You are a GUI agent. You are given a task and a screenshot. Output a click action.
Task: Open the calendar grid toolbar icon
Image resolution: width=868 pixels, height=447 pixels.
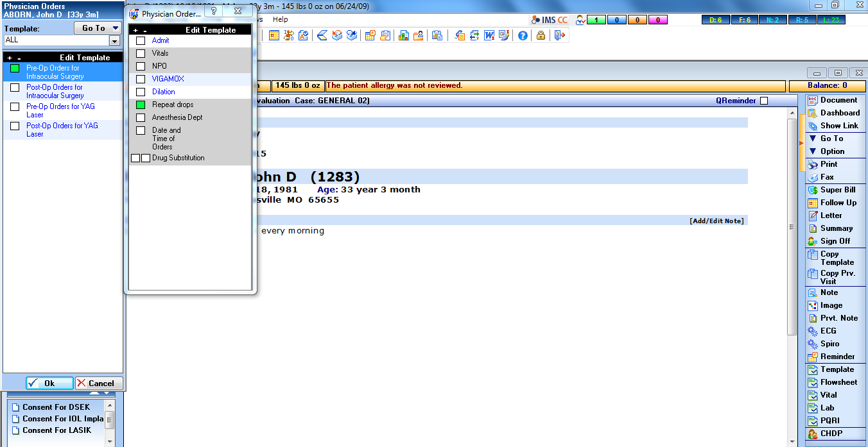(274, 35)
